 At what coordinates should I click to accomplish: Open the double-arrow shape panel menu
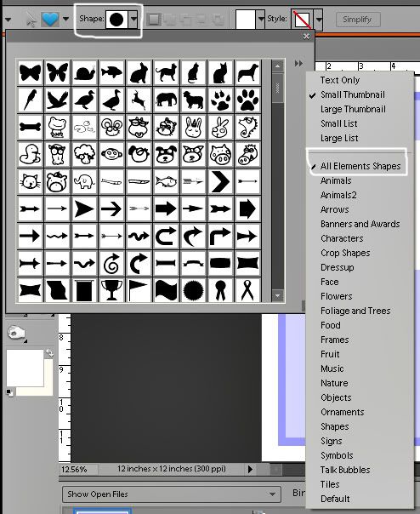[x=298, y=64]
